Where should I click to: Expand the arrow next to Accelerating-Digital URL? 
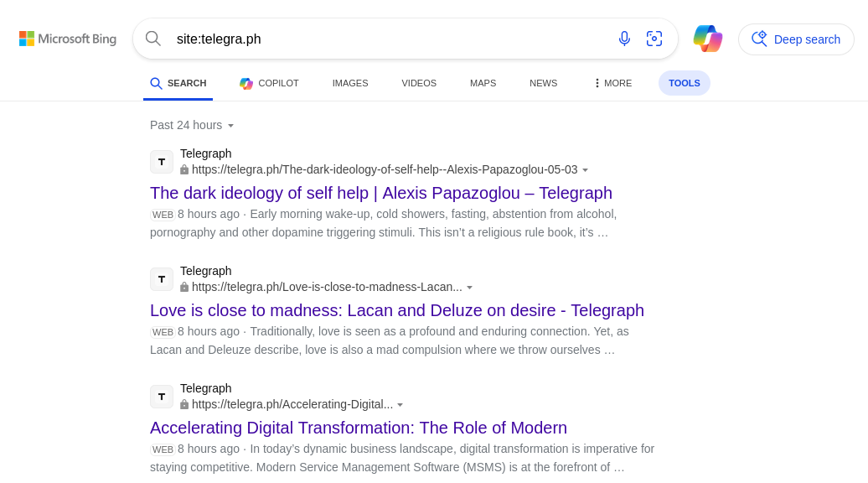click(x=400, y=405)
